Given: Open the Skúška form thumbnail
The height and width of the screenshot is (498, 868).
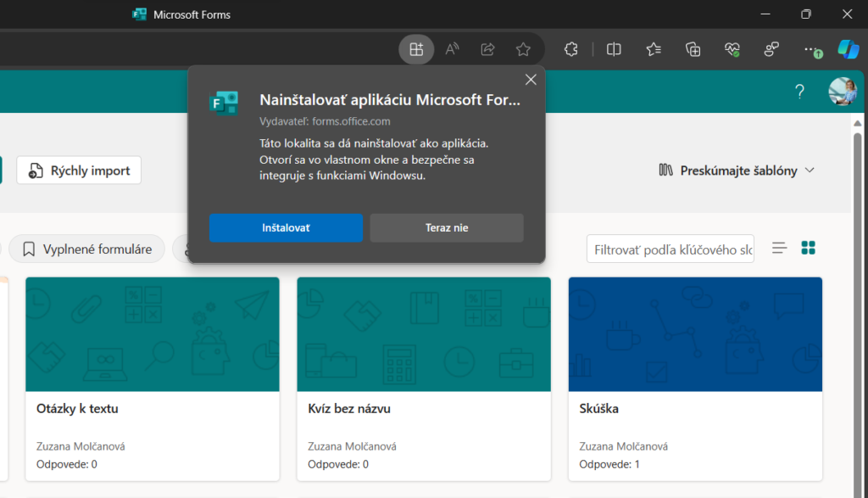Looking at the screenshot, I should (x=695, y=334).
